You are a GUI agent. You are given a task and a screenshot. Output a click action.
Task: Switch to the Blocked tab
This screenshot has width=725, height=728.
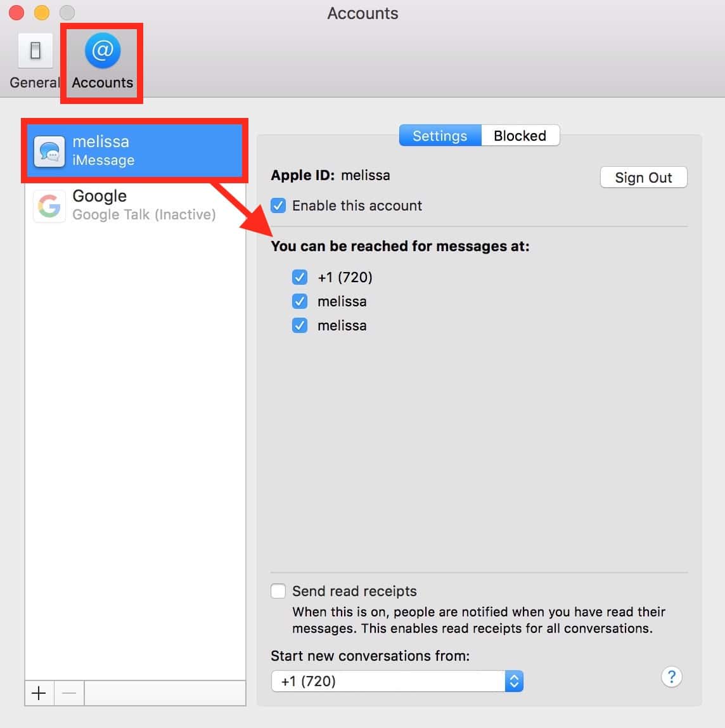tap(520, 136)
